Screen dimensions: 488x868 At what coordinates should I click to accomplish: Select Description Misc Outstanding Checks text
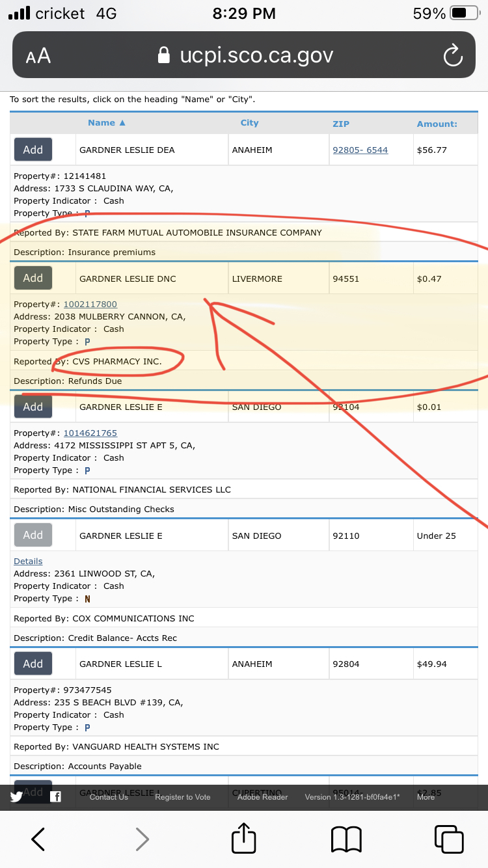click(x=94, y=509)
